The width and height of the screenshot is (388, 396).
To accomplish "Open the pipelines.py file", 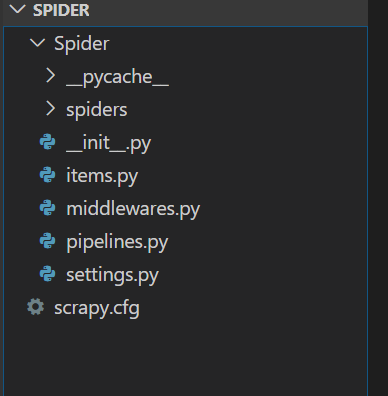I will [117, 242].
